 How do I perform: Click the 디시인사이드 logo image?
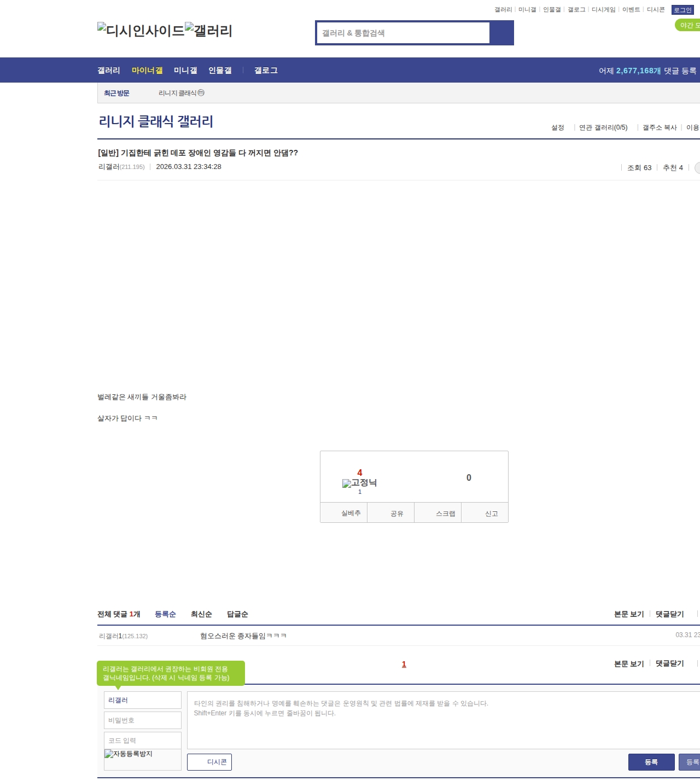tap(141, 31)
